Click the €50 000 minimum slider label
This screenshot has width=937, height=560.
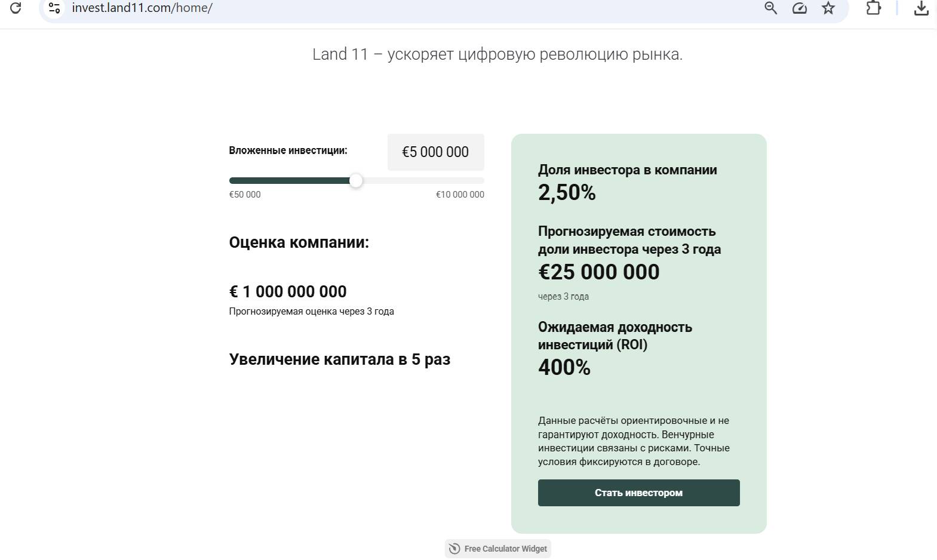[x=245, y=195]
